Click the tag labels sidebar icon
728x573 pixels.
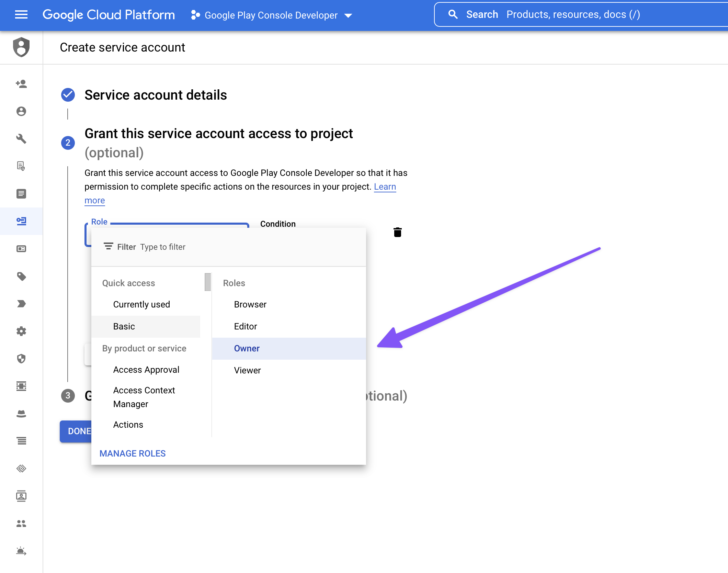[x=21, y=276]
